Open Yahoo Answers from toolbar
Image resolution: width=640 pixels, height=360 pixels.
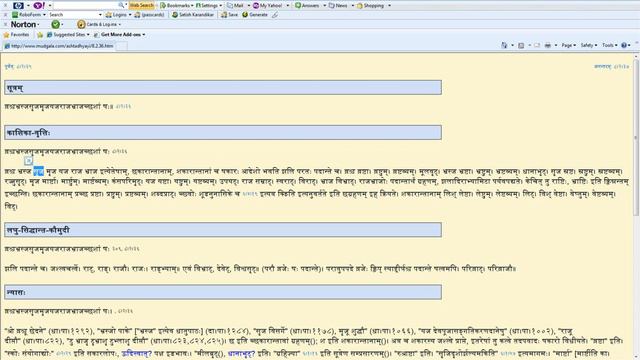click(x=307, y=6)
